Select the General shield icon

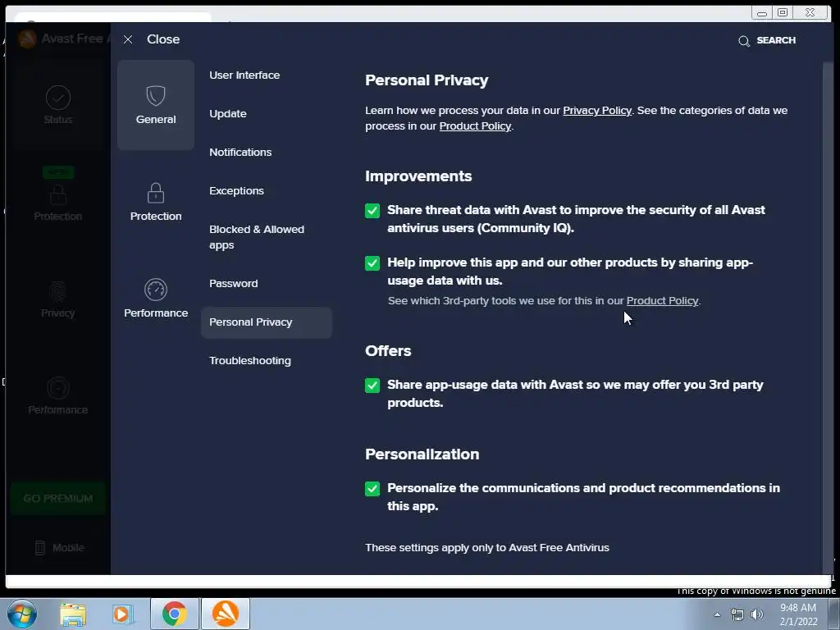156,96
